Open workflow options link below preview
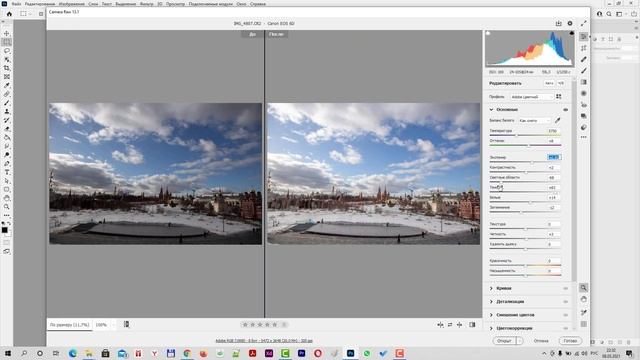 [264, 340]
